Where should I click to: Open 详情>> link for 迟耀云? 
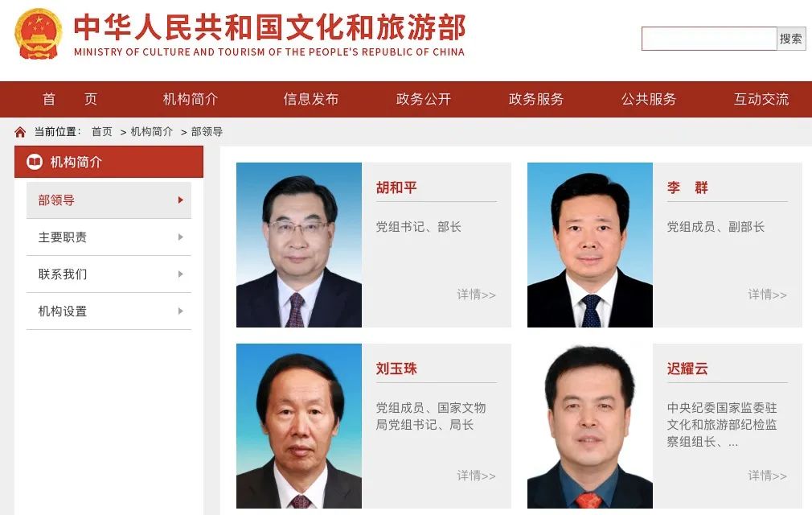pyautogui.click(x=767, y=476)
